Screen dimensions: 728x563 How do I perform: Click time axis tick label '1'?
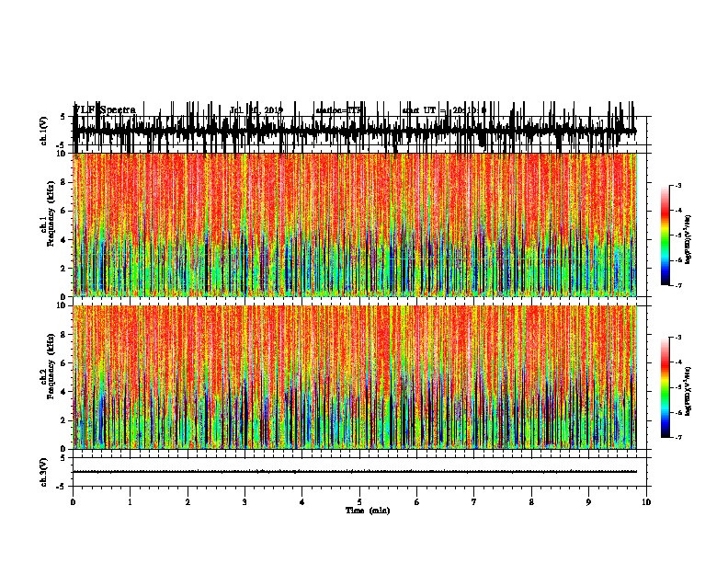pos(130,502)
